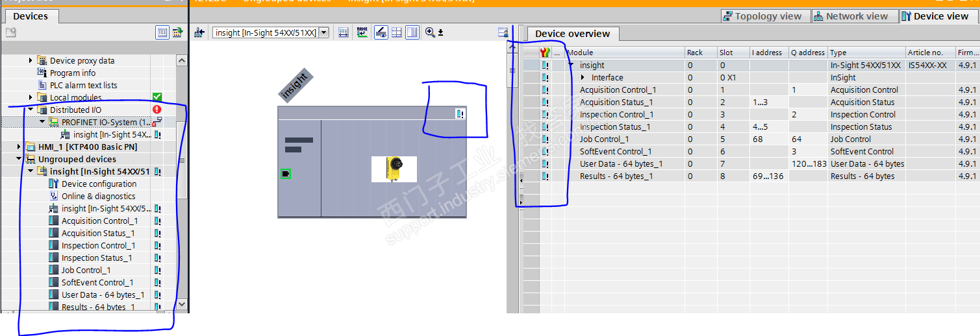Click the status flag icon on device canvas
Screen dimensions: 980x336
click(460, 114)
